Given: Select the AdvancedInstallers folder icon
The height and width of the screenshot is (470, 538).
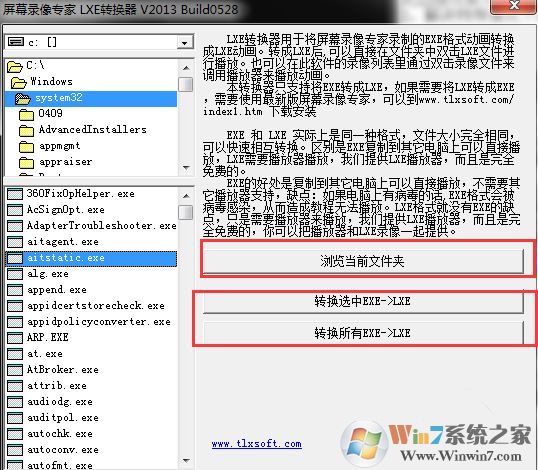Looking at the screenshot, I should (x=26, y=130).
